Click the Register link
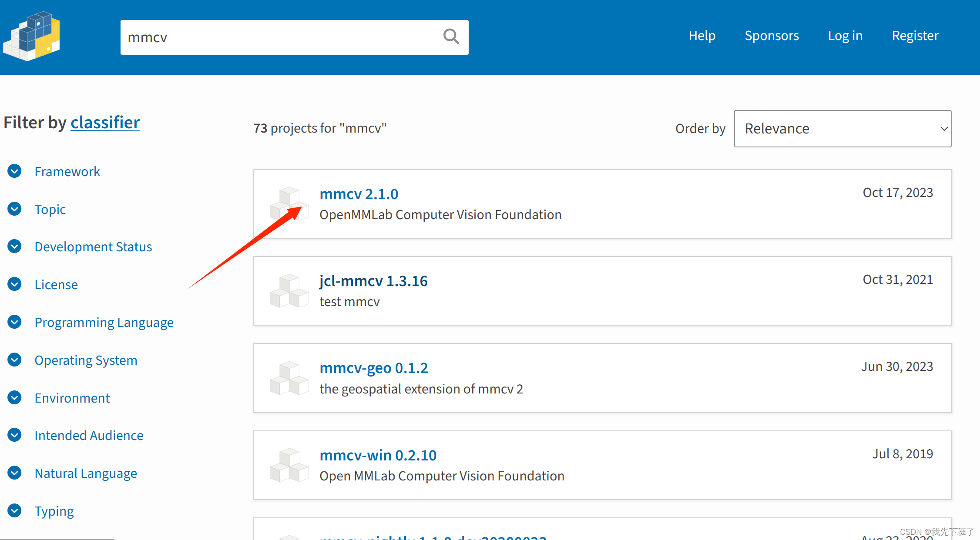 (915, 36)
